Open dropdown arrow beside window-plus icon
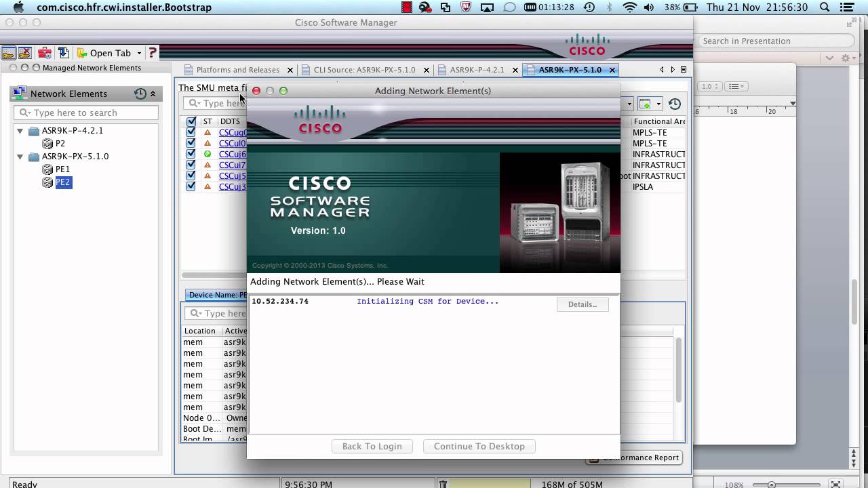 click(x=658, y=104)
